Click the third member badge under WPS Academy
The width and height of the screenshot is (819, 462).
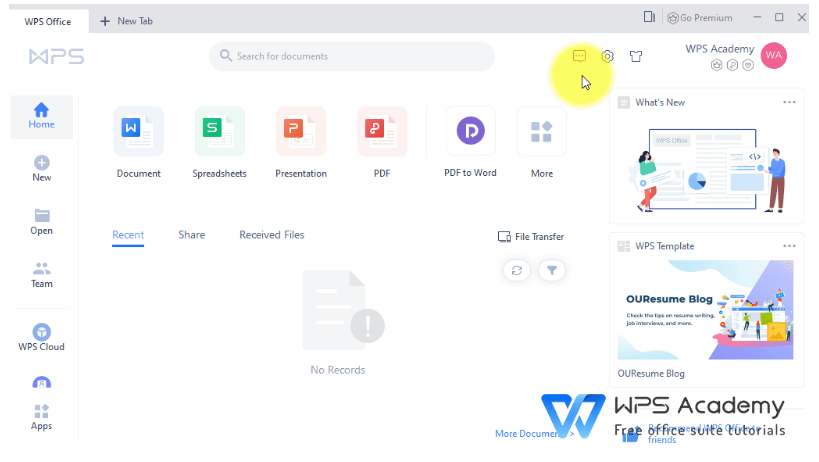pos(748,65)
